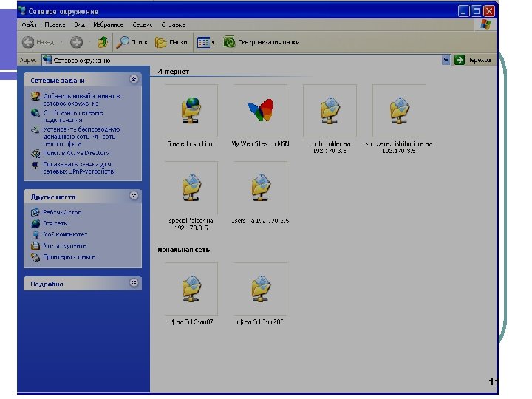Click Отобразить сетевые подключения link
Image resolution: width=532 pixels, height=399 pixels.
[x=73, y=116]
